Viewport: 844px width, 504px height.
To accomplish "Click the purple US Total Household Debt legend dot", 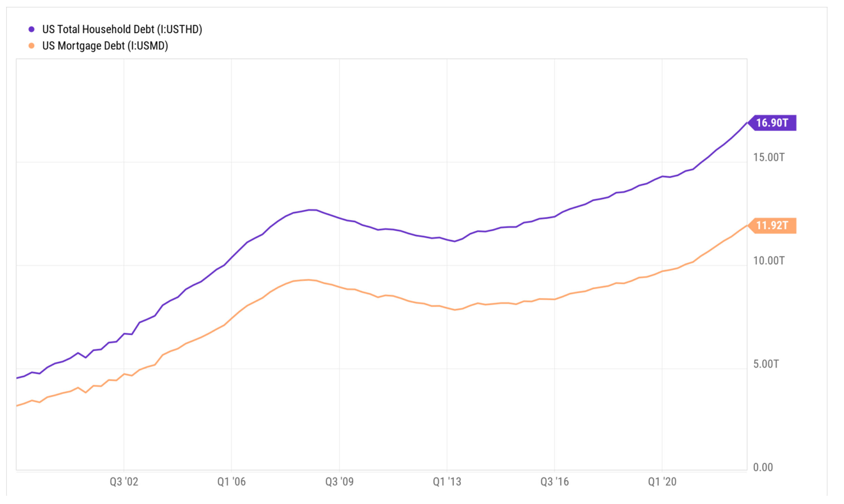I will coord(31,29).
